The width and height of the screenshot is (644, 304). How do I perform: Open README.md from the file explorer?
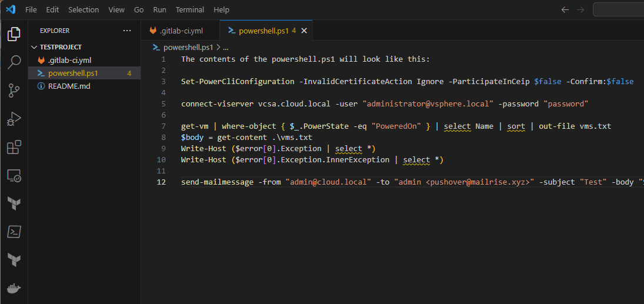click(x=69, y=86)
